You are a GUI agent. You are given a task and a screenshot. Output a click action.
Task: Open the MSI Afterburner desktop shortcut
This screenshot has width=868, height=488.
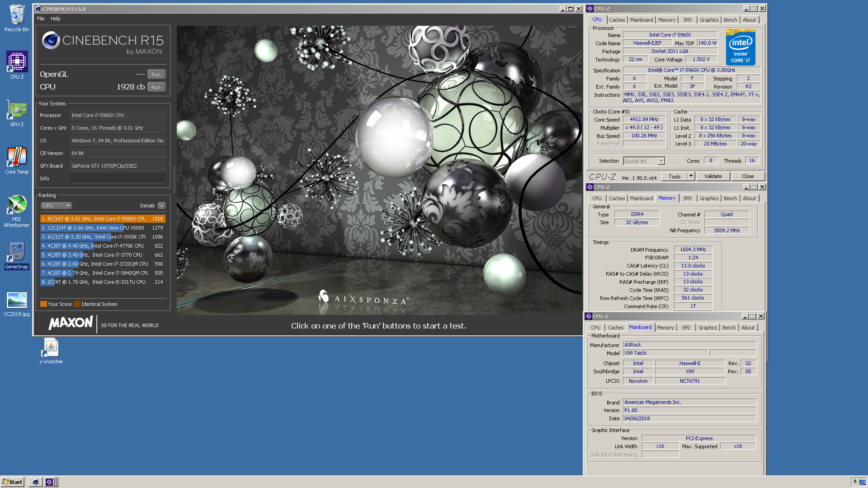(17, 211)
